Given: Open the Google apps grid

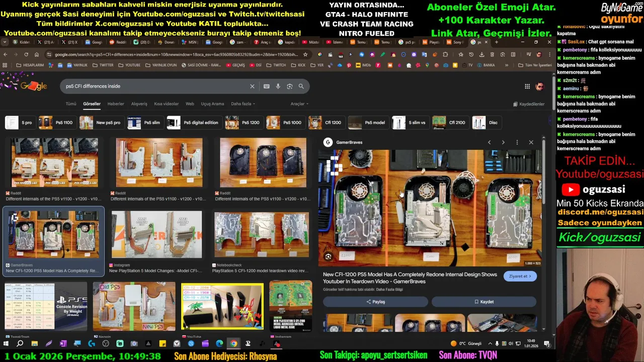Looking at the screenshot, I should [x=527, y=86].
